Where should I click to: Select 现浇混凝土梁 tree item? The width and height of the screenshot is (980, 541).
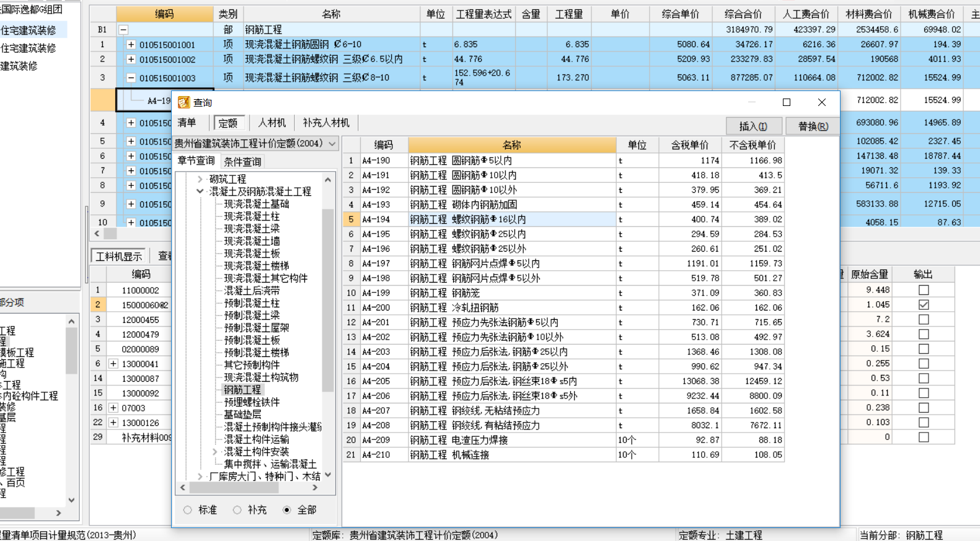[x=252, y=229]
